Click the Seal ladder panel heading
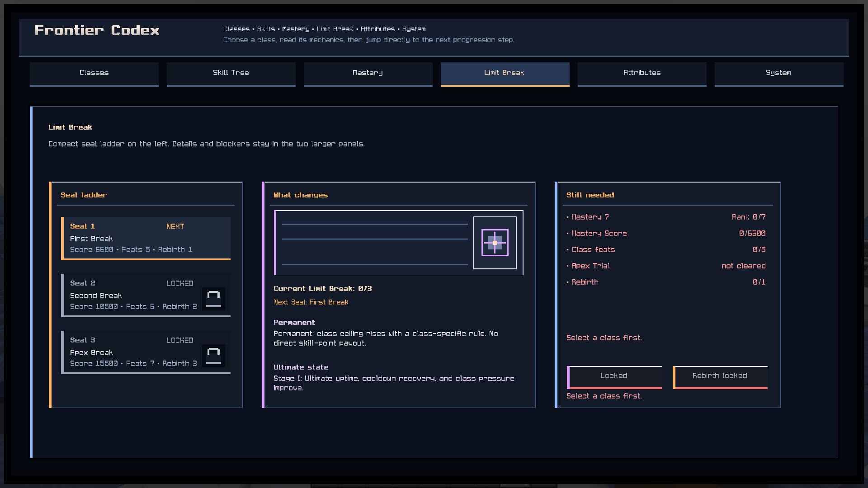This screenshot has height=488, width=868. coord(84,195)
